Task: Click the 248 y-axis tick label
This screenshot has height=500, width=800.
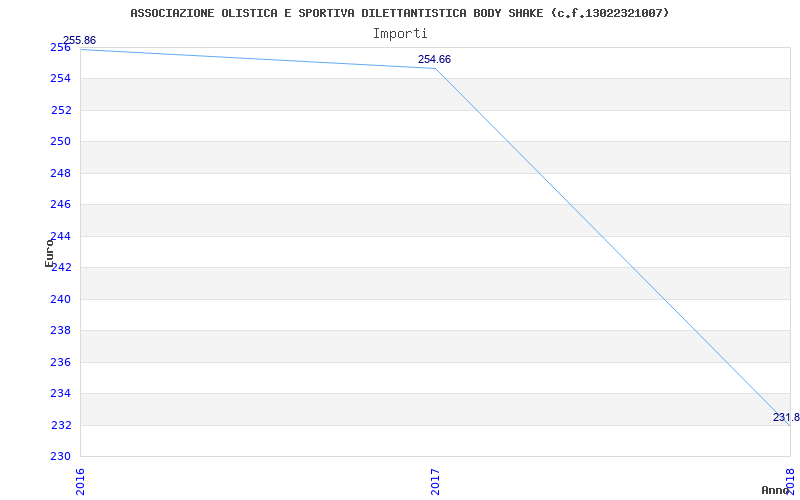Action: coord(60,173)
